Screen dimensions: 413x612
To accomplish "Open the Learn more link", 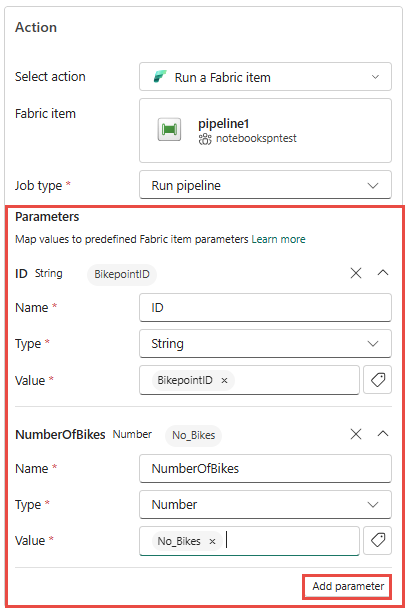I will (278, 239).
